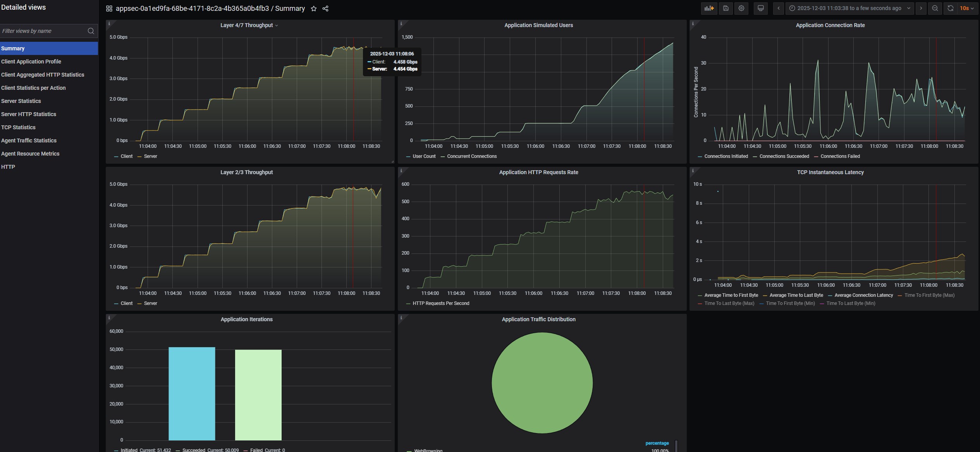Shift time range backward
980x452 pixels.
tap(779, 8)
